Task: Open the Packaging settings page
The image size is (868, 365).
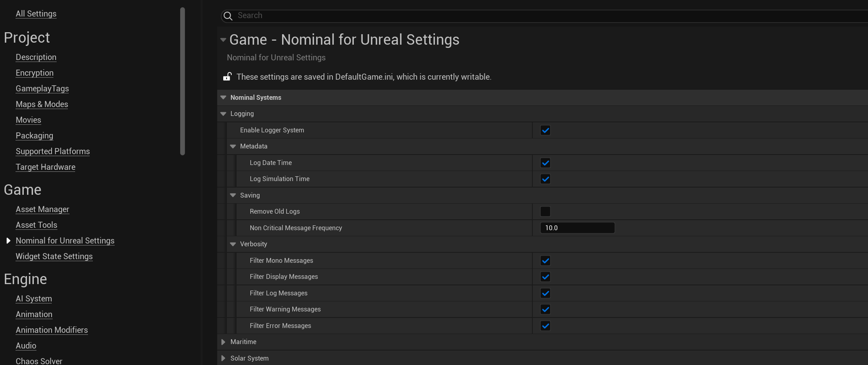Action: click(x=34, y=136)
